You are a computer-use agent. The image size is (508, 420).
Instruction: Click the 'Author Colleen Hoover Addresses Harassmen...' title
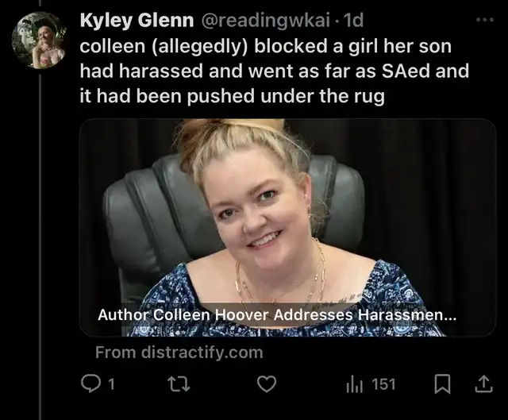(x=277, y=314)
